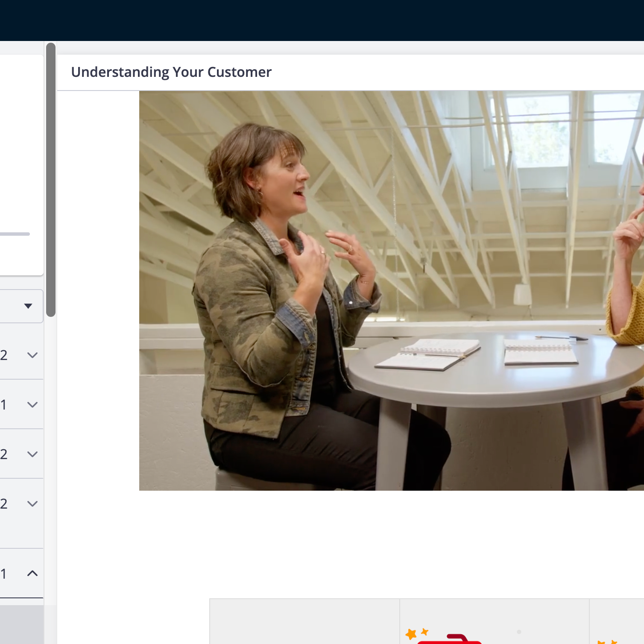644x644 pixels.
Task: Expand the third collapsed sidebar section chevron
Action: 32,454
